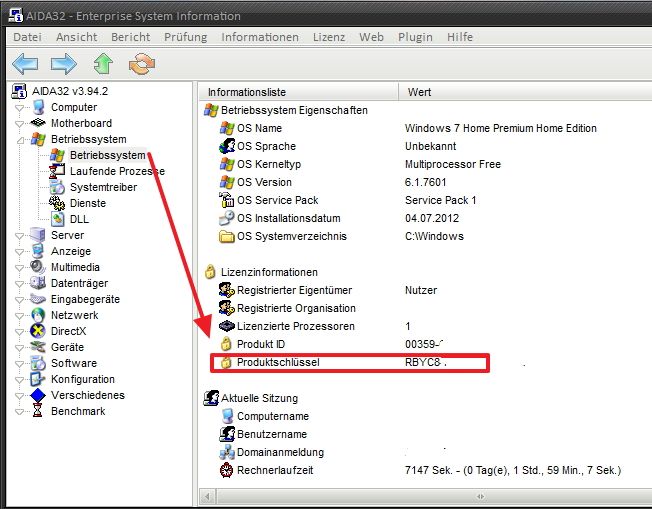
Task: Click the blue Back arrow toolbar icon
Action: click(25, 65)
